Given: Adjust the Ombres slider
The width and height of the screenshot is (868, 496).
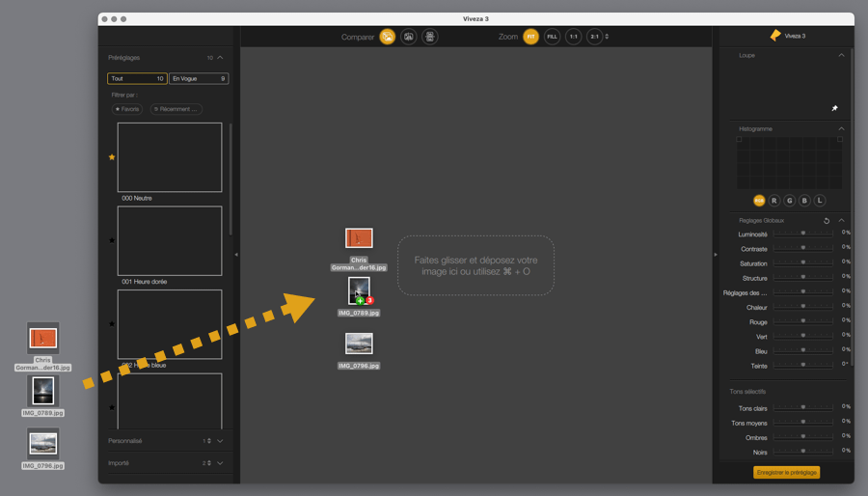Looking at the screenshot, I should pyautogui.click(x=802, y=437).
